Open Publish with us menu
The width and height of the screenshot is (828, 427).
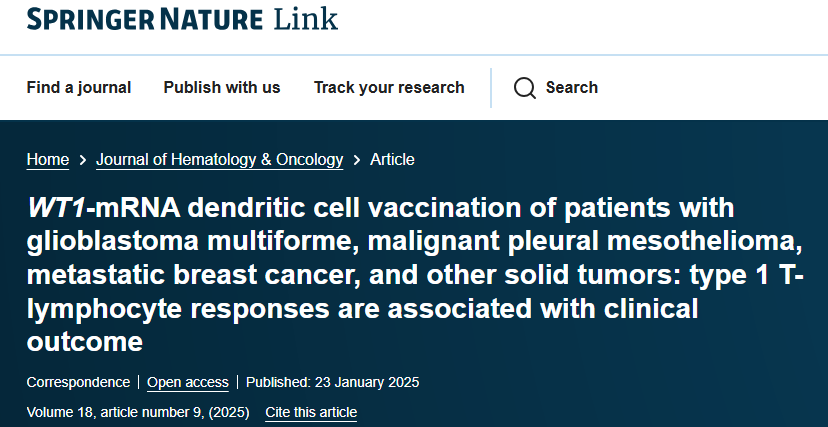click(x=222, y=88)
